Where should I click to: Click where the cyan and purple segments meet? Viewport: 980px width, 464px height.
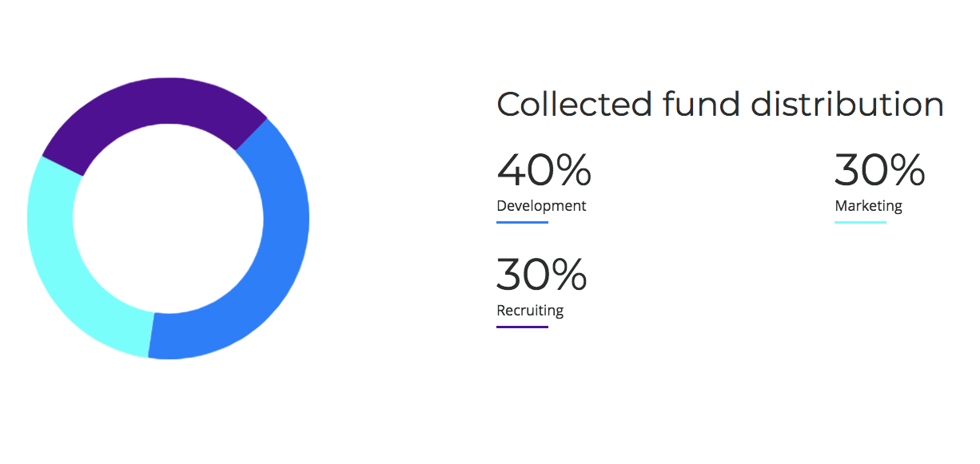coord(62,165)
